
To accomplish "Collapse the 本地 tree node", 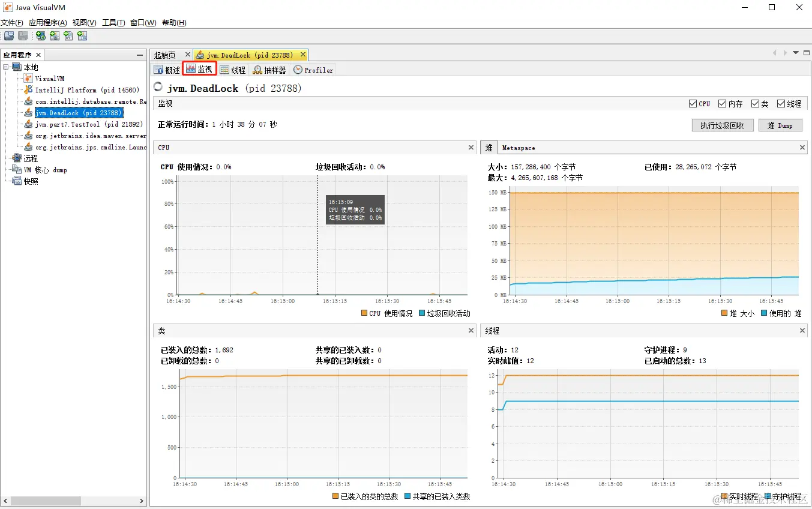I will [5, 67].
